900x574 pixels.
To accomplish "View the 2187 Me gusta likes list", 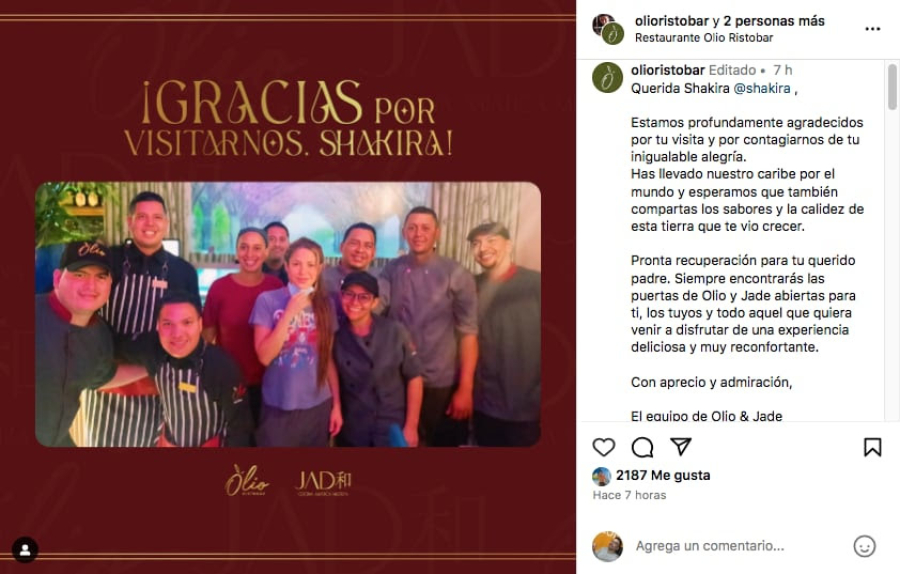I will [x=663, y=475].
